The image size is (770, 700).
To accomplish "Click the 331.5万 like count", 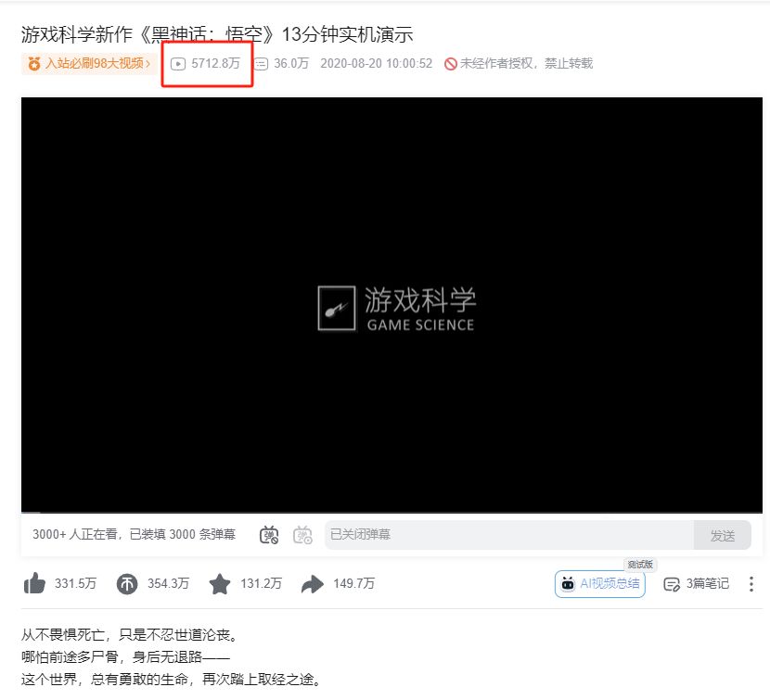I will (75, 583).
